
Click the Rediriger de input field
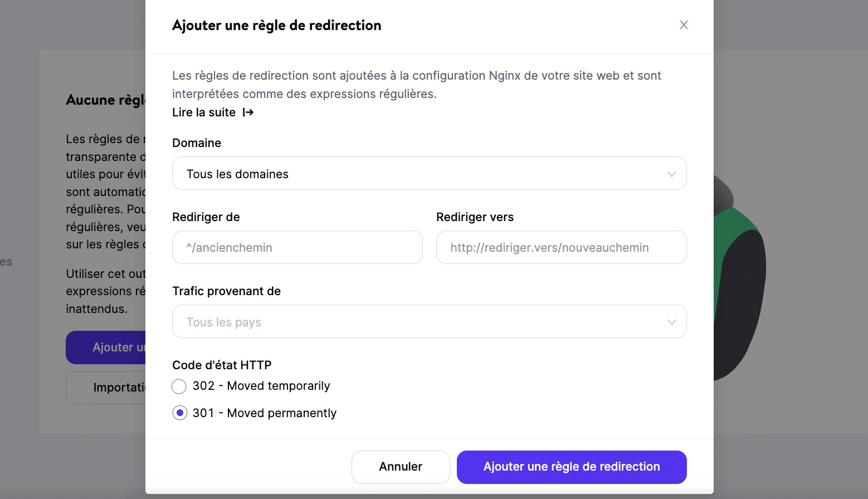point(297,247)
